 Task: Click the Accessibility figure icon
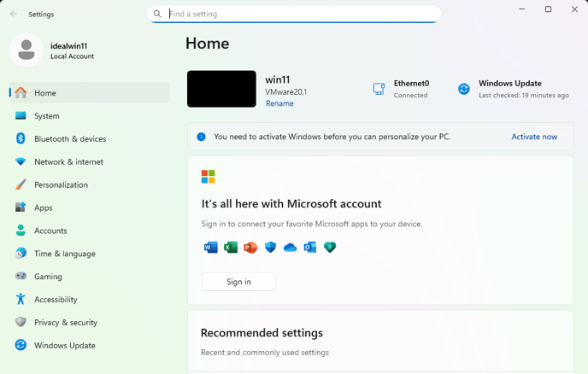(21, 299)
